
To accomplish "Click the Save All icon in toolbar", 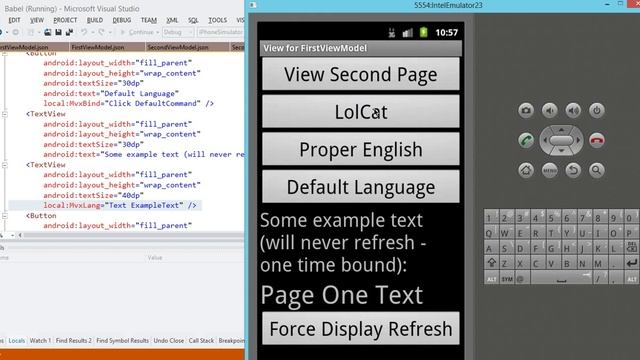I will point(69,32).
